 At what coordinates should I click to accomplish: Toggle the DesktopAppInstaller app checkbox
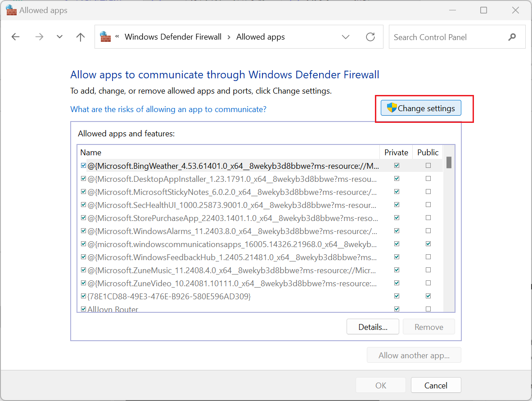(83, 179)
